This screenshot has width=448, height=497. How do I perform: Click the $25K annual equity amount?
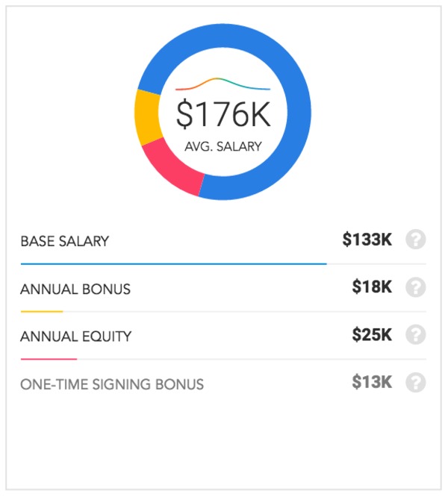tap(372, 335)
